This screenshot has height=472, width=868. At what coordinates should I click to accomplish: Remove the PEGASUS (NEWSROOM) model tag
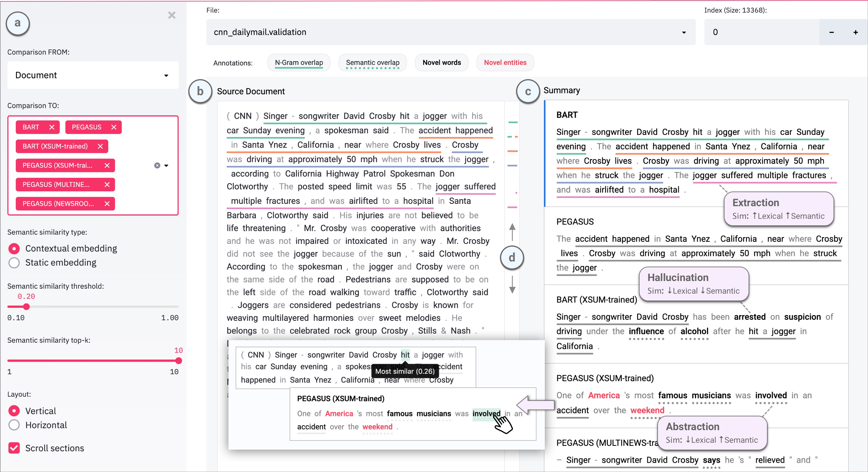(107, 204)
